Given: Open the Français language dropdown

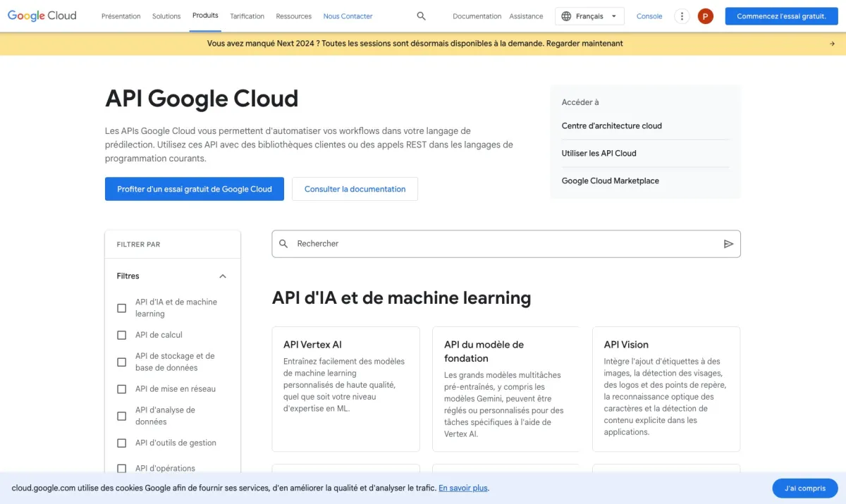Looking at the screenshot, I should (x=589, y=16).
